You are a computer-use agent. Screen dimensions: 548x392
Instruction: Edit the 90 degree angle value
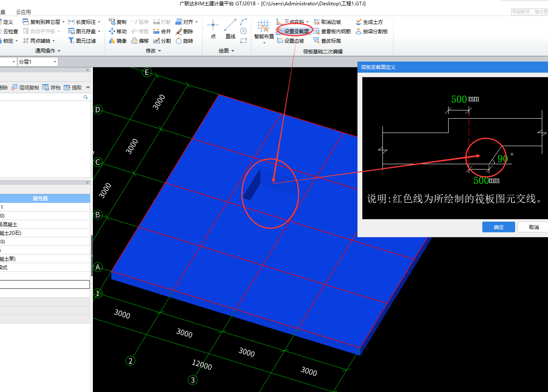[502, 159]
